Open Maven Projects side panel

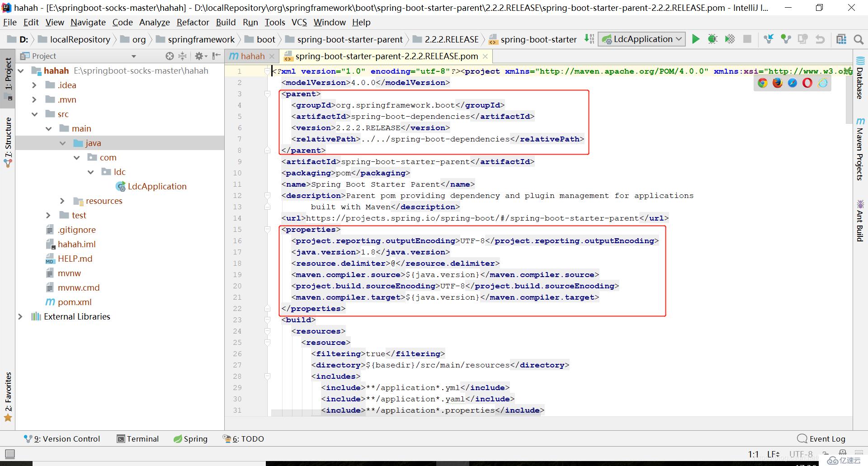(x=860, y=149)
